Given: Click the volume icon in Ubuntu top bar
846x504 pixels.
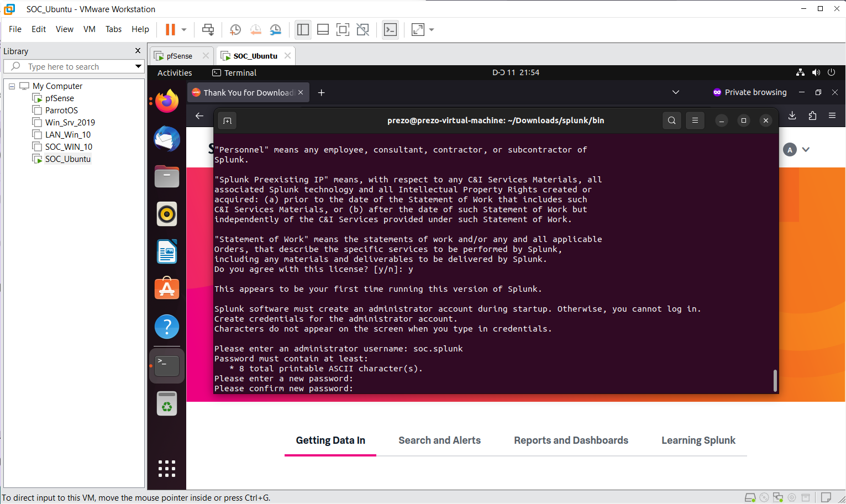Looking at the screenshot, I should click(816, 72).
